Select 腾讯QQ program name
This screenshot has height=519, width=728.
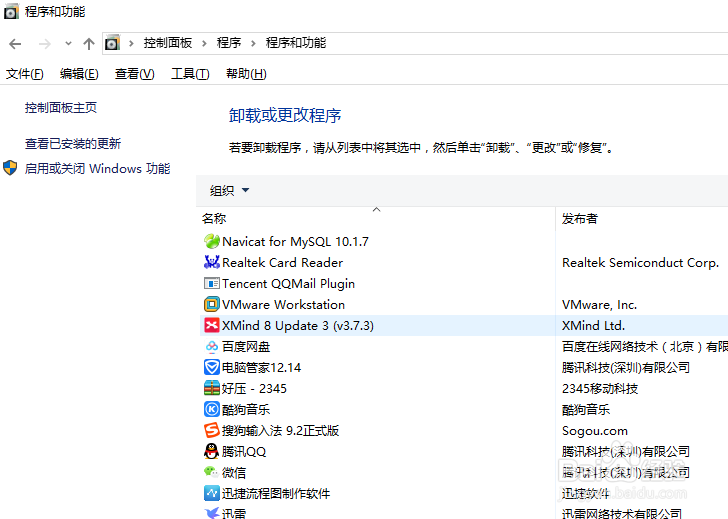coord(244,451)
